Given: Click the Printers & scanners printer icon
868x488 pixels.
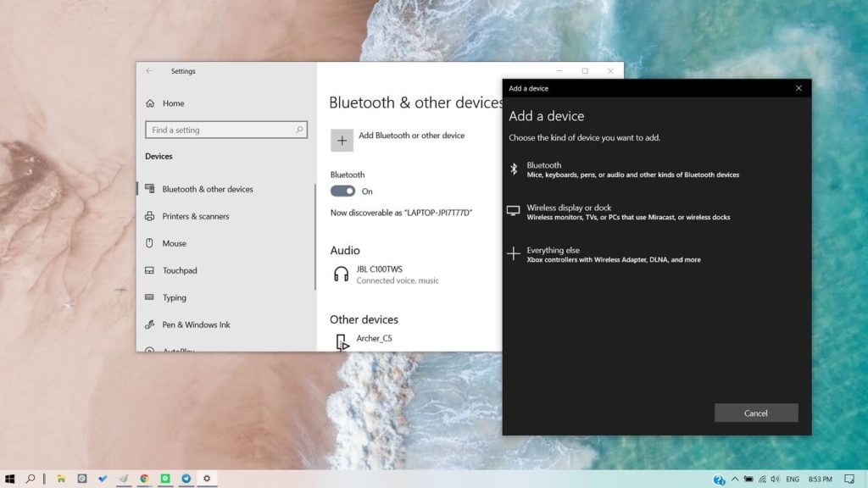Looking at the screenshot, I should coord(150,216).
